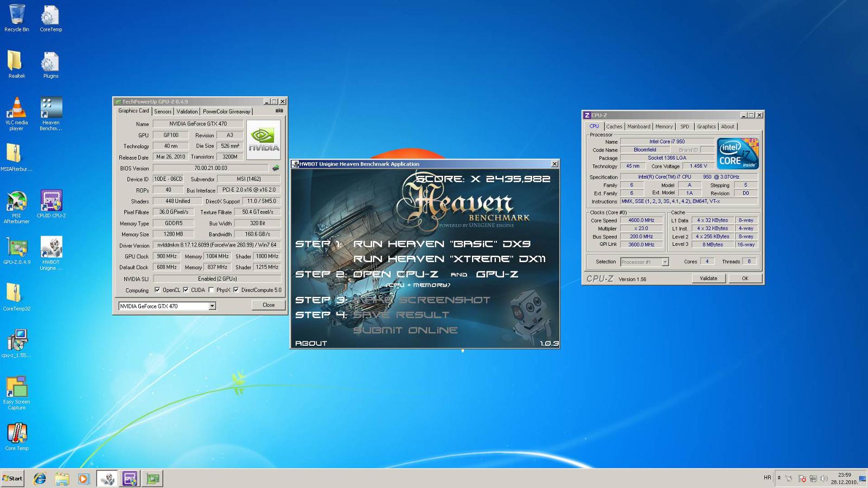
Task: Click the BIOS save chip icon in GPU-Z
Action: click(x=276, y=168)
